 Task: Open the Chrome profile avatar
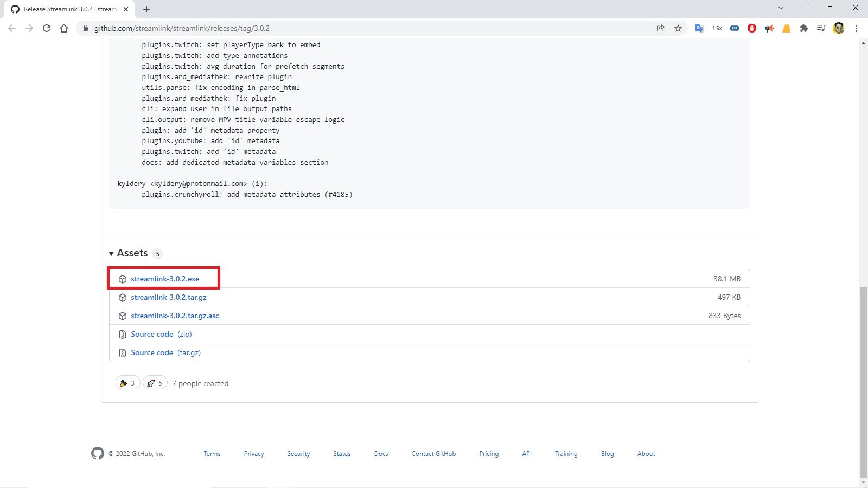(839, 28)
